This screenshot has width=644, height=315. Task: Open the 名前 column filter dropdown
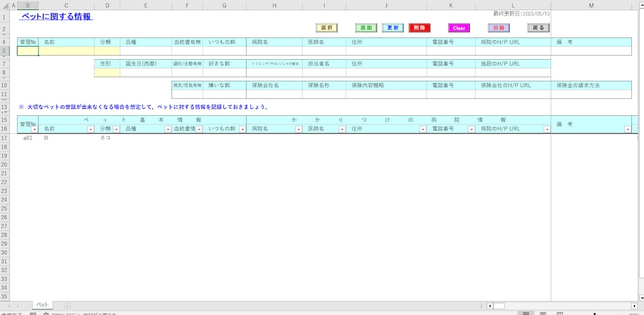click(x=91, y=129)
